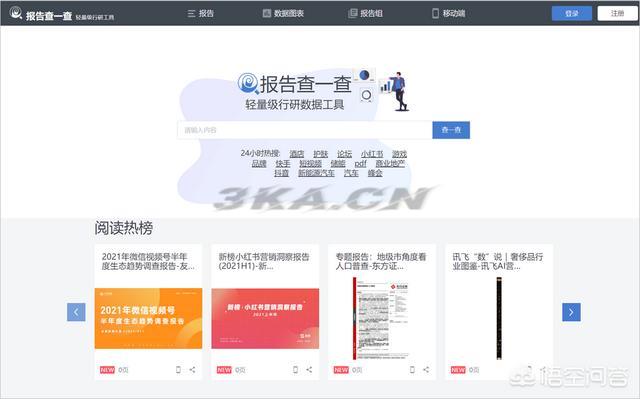
Task: Click title 专题报告：地级市角度看人口普查
Action: (381, 262)
